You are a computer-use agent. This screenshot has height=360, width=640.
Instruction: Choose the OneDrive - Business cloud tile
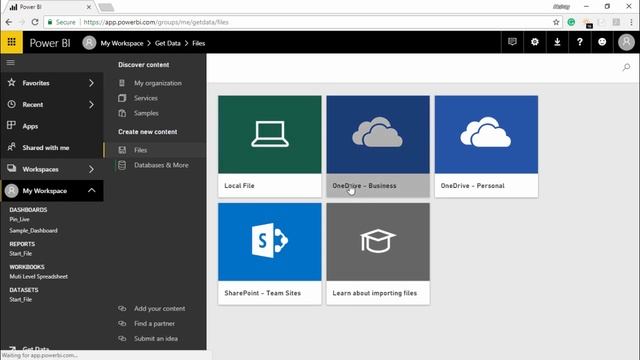(378, 147)
